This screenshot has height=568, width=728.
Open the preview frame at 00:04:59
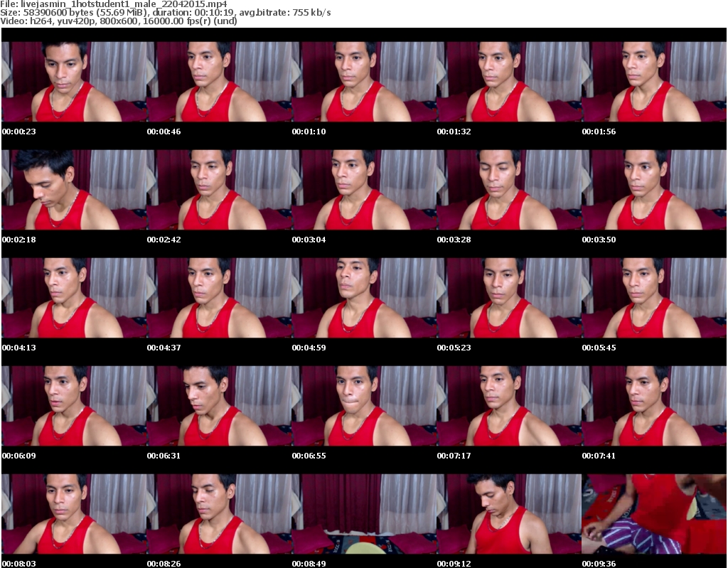[364, 298]
